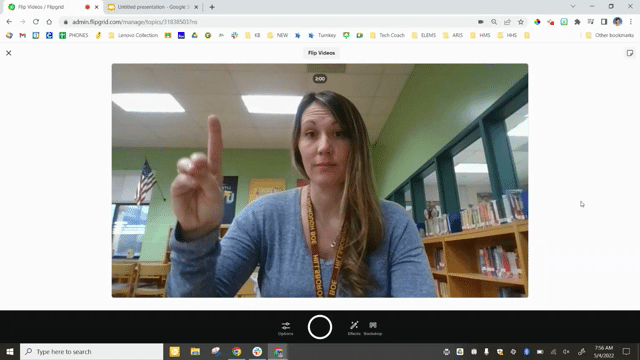640x360 pixels.
Task: Bookmark this page with the star icon
Action: (x=521, y=22)
